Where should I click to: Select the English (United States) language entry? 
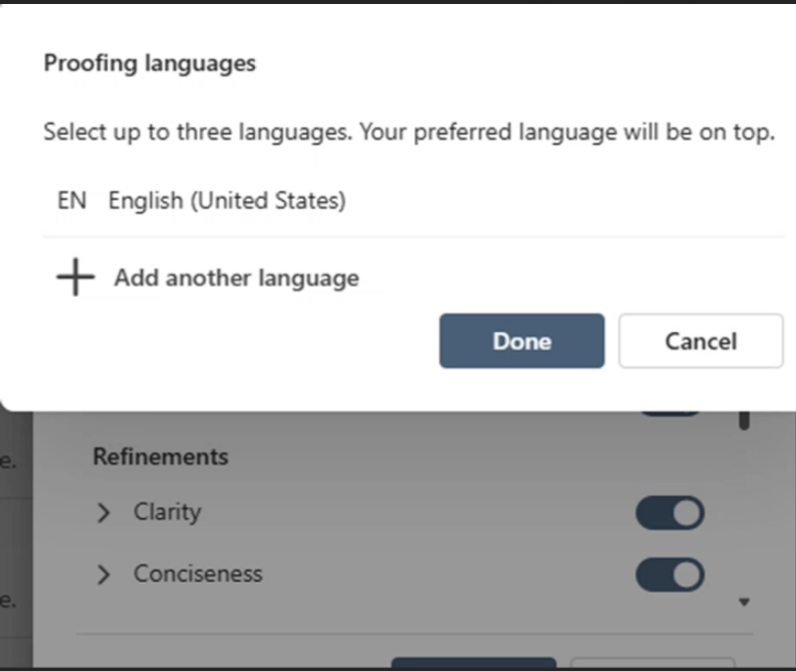tap(227, 201)
